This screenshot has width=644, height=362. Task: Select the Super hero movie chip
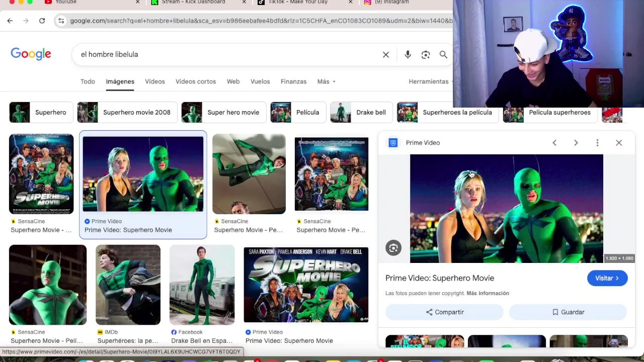click(223, 113)
